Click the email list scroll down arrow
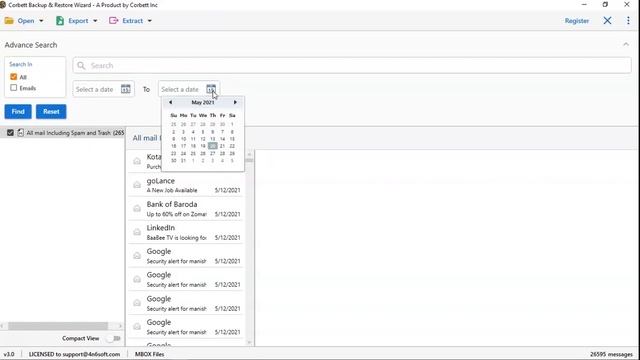Screen dimensions: 640x360 (249, 343)
